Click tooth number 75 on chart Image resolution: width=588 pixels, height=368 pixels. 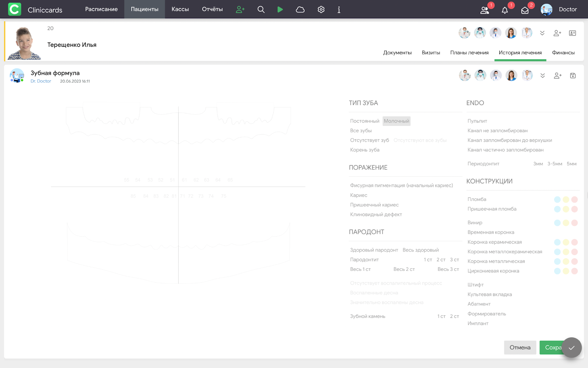pyautogui.click(x=223, y=196)
